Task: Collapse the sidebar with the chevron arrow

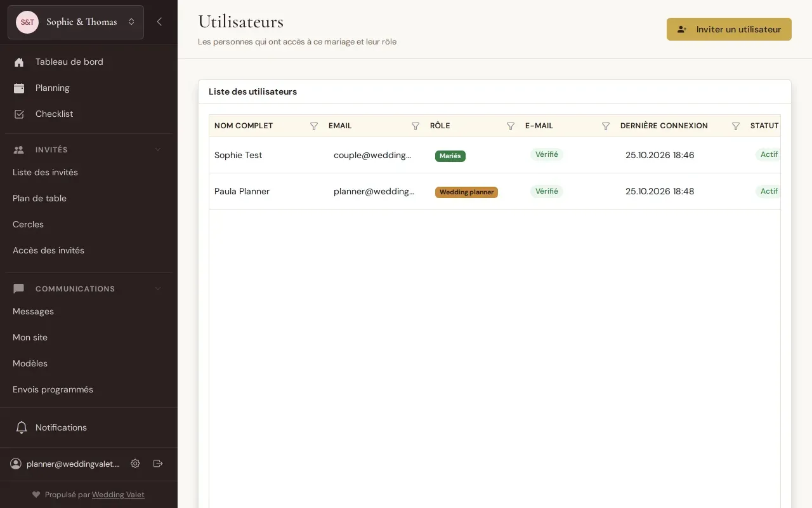Action: pos(159,22)
